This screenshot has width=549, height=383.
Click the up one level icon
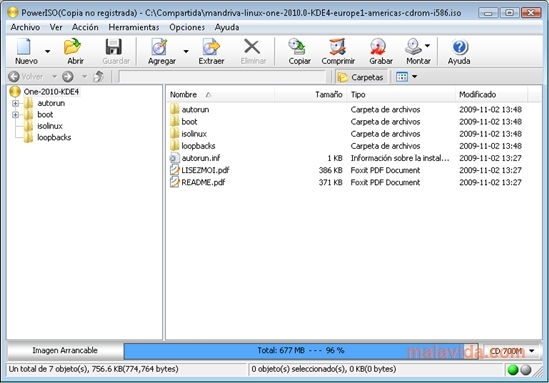[x=99, y=76]
